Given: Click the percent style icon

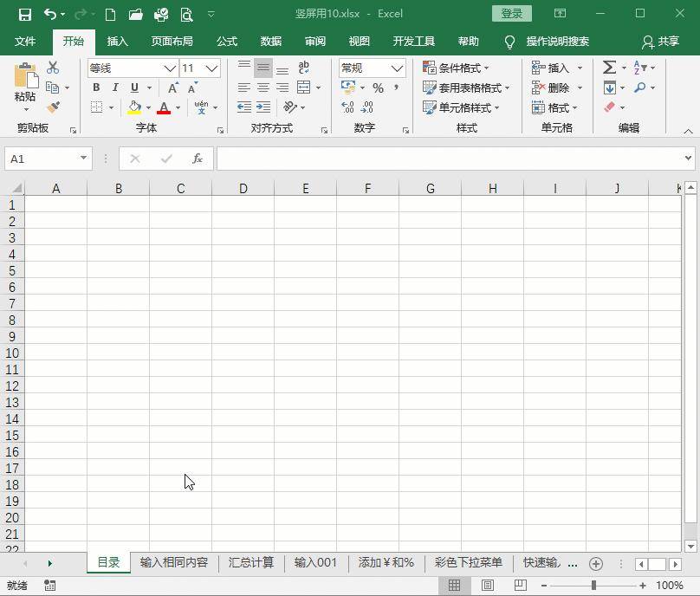Looking at the screenshot, I should click(x=378, y=88).
